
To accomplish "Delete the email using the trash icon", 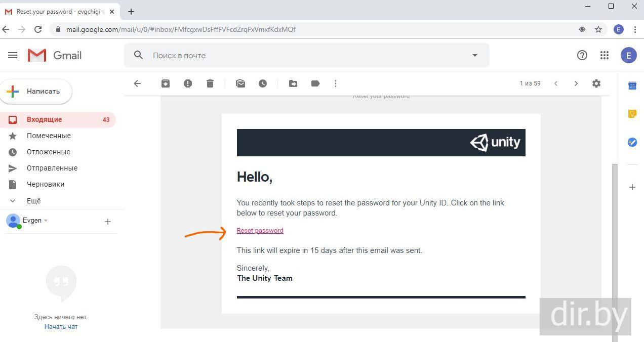I will pyautogui.click(x=210, y=83).
